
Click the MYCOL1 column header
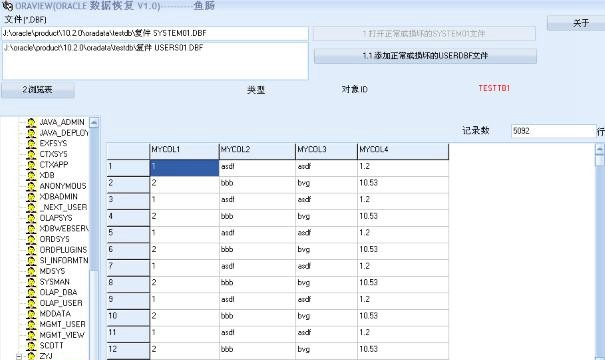coord(184,151)
